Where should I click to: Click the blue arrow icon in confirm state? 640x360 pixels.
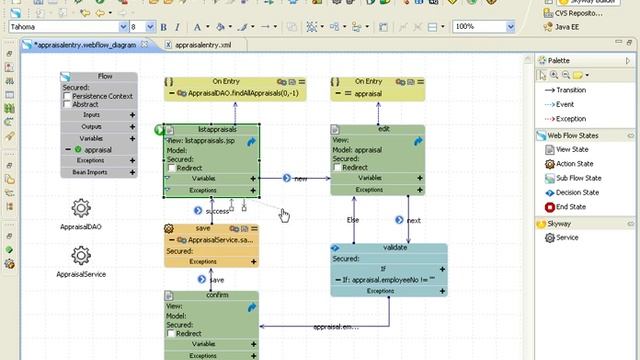point(251,307)
